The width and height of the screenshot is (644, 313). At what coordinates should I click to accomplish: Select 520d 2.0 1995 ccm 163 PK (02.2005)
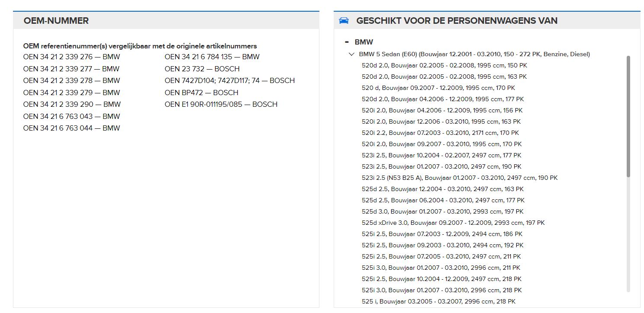444,77
